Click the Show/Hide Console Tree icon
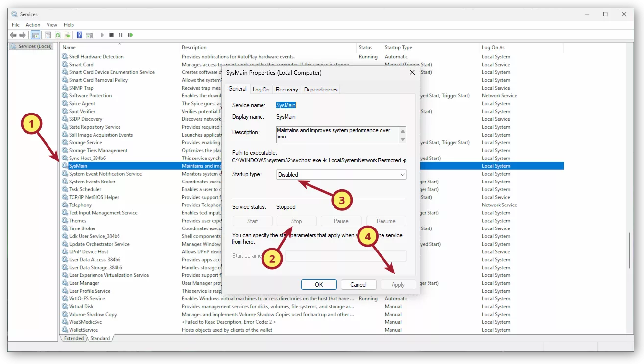The height and width of the screenshot is (364, 644). pos(36,35)
